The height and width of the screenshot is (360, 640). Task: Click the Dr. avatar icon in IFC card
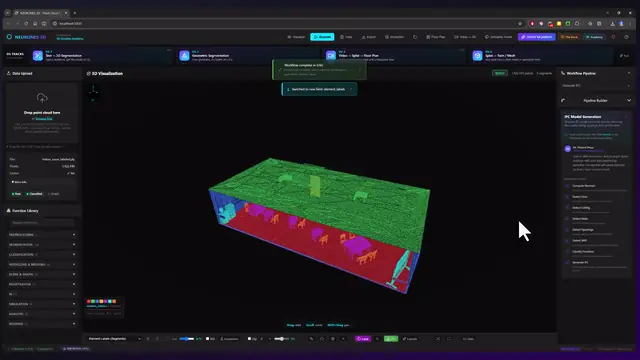(567, 149)
